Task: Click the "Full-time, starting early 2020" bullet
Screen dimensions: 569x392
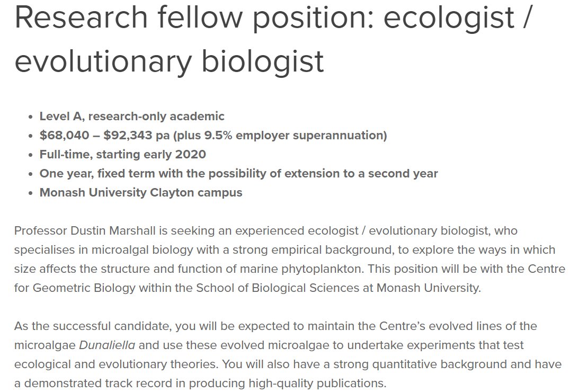Action: tap(123, 155)
